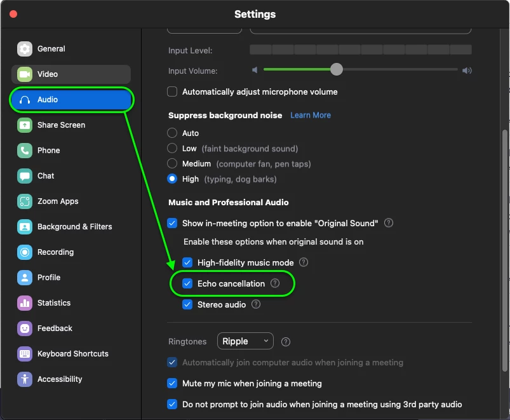Open Background & Filters icon
This screenshot has height=420, width=510.
tap(25, 227)
